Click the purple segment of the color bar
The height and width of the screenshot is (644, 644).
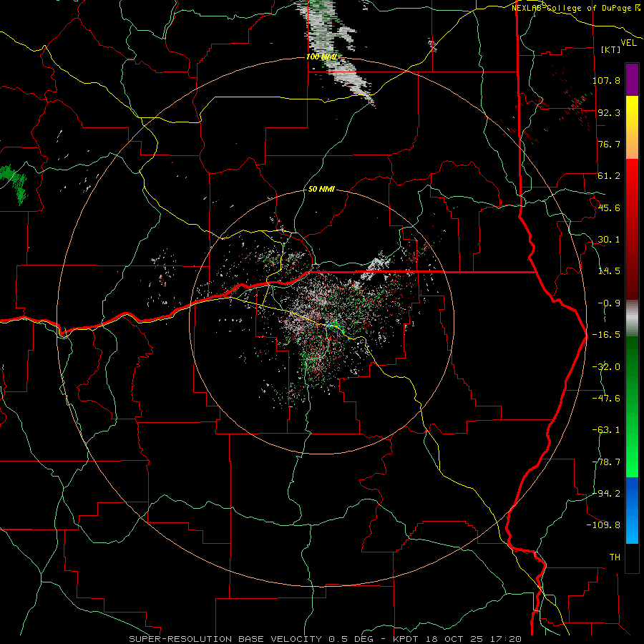coord(632,79)
